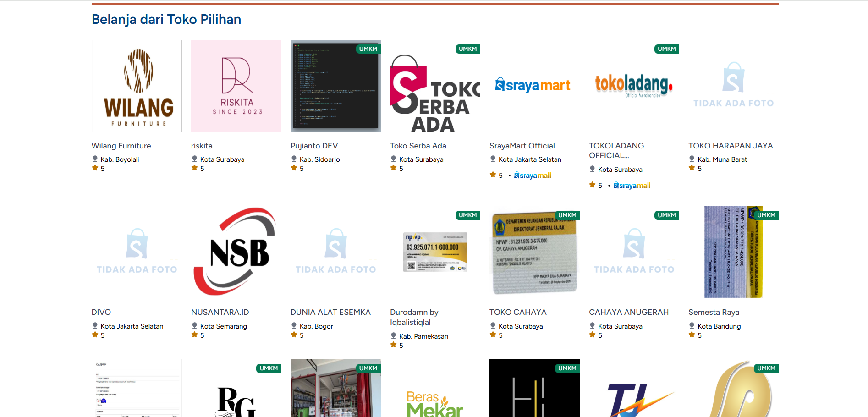Image resolution: width=868 pixels, height=417 pixels.
Task: Click the location pin beside Kab. Sidoarjo
Action: tap(294, 159)
